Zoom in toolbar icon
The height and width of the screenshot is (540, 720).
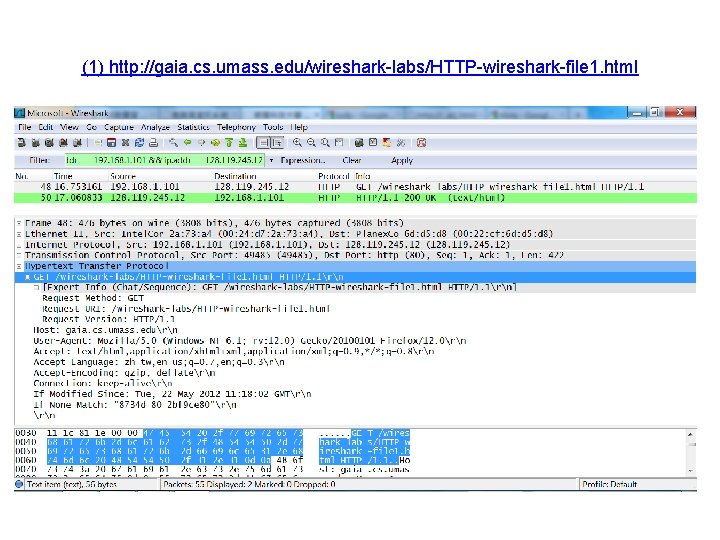(297, 143)
